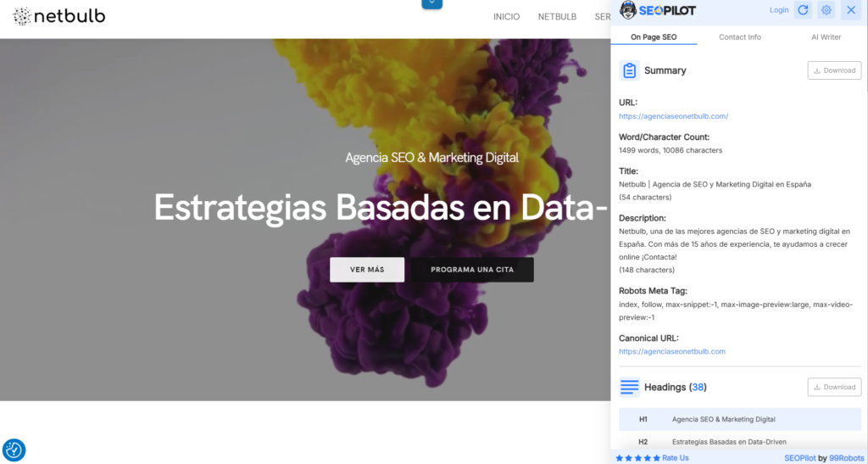Open the INICIO menu item
This screenshot has height=464, width=868.
507,17
